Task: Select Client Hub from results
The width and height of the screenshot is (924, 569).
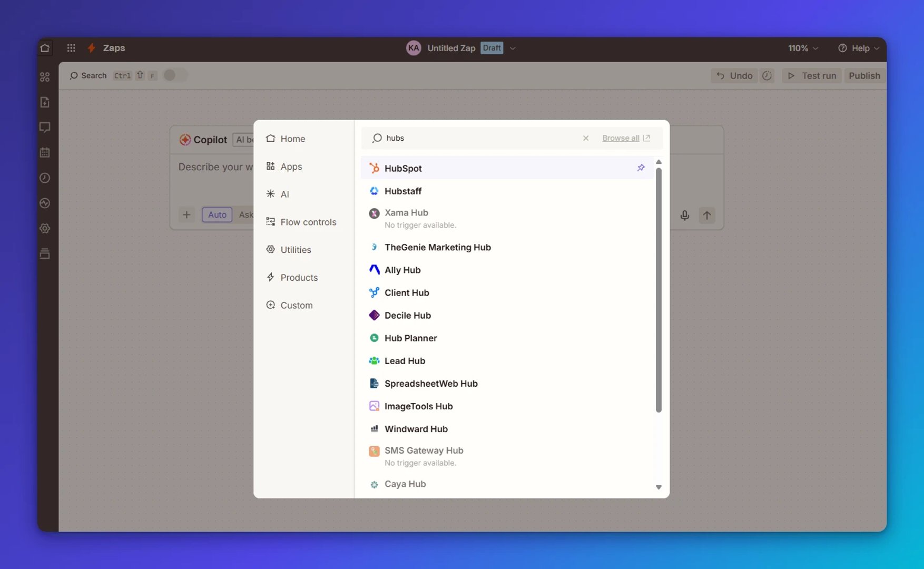Action: tap(507, 292)
